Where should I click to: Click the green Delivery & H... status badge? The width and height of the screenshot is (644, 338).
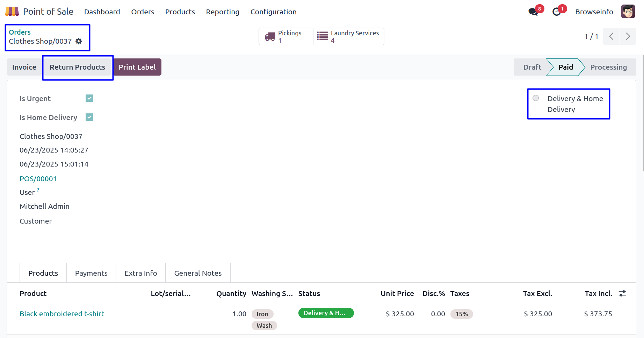326,313
